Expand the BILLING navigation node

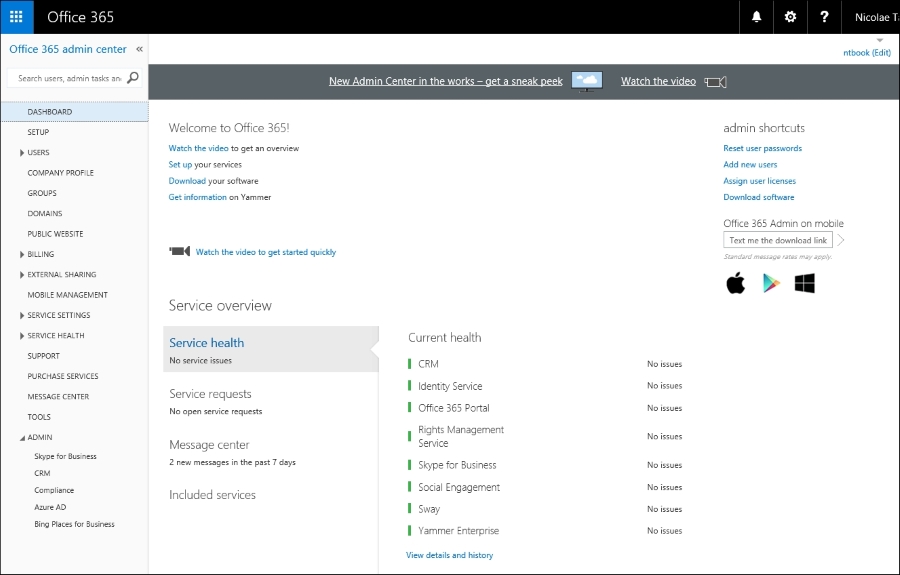click(22, 254)
